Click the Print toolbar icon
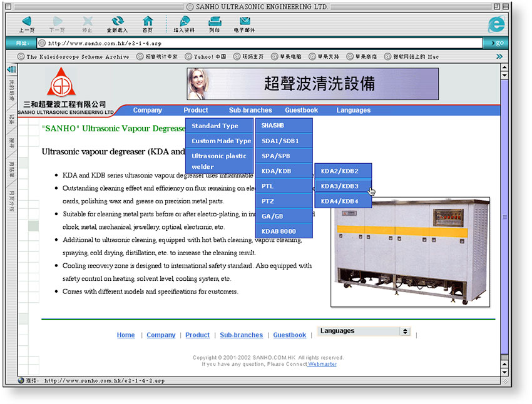The image size is (532, 404). coord(215,21)
